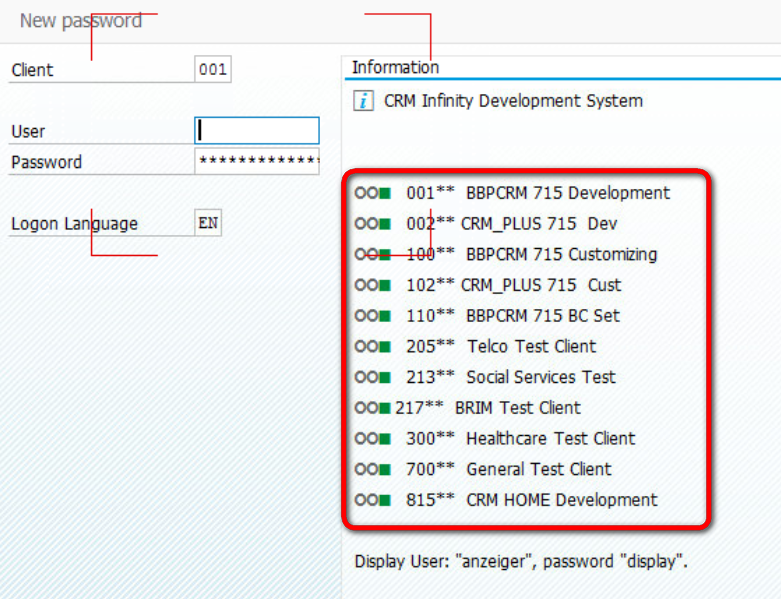Click the Display User anzeiger hint text
This screenshot has width=781, height=599.
[x=521, y=561]
